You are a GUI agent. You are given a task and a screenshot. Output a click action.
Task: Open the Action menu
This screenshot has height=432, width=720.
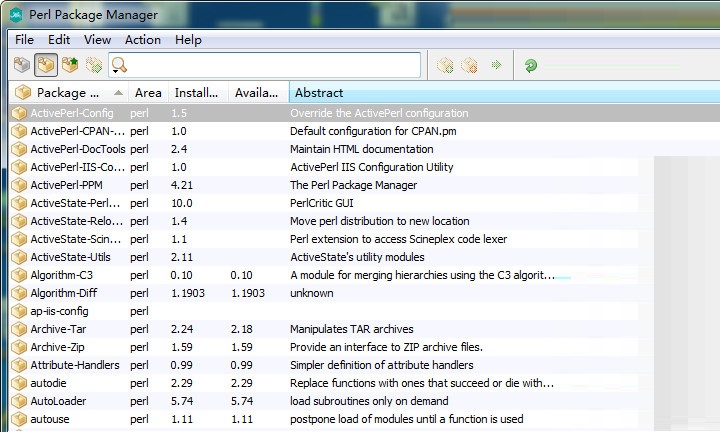[x=143, y=40]
